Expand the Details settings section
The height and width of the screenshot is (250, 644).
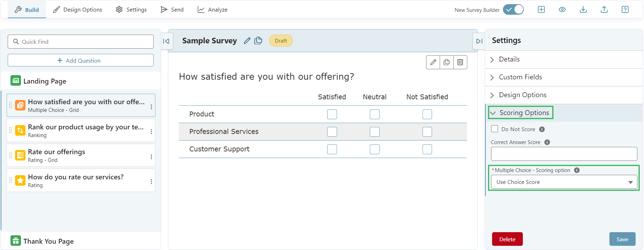(564, 59)
